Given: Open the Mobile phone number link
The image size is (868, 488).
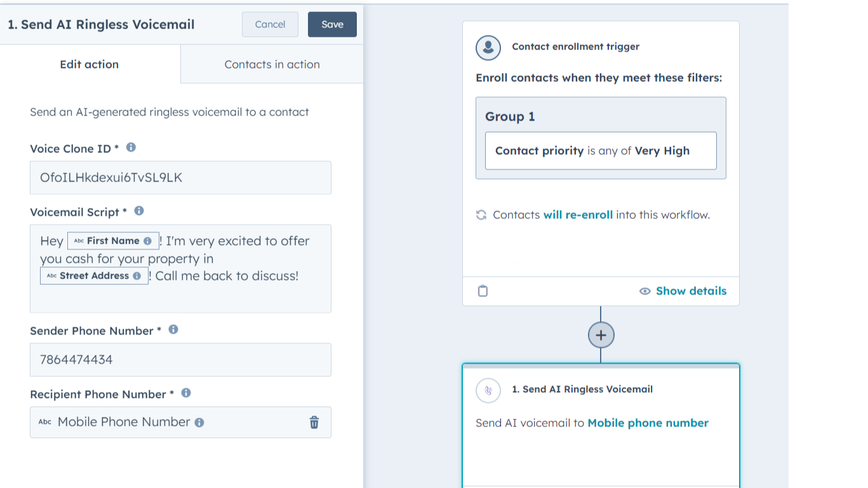Looking at the screenshot, I should (648, 423).
